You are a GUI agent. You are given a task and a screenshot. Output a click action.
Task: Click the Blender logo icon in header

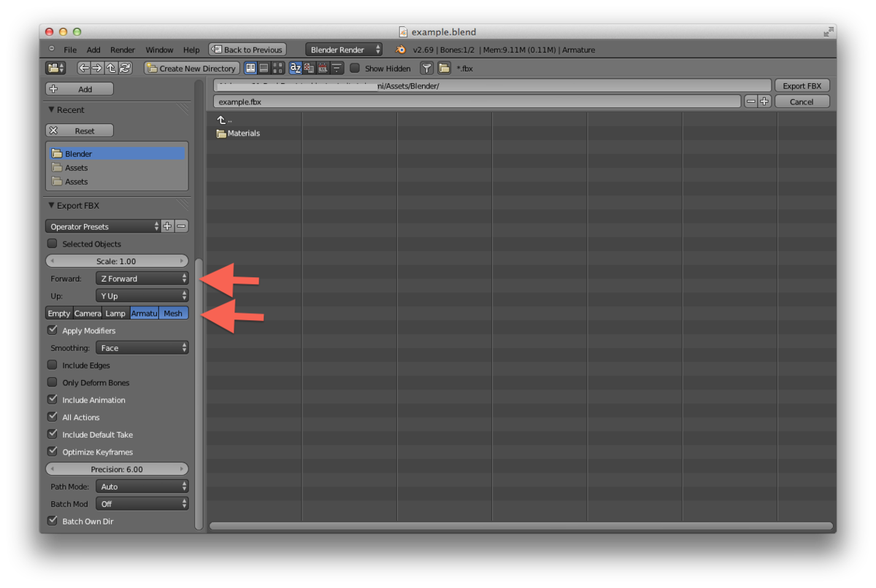[400, 50]
